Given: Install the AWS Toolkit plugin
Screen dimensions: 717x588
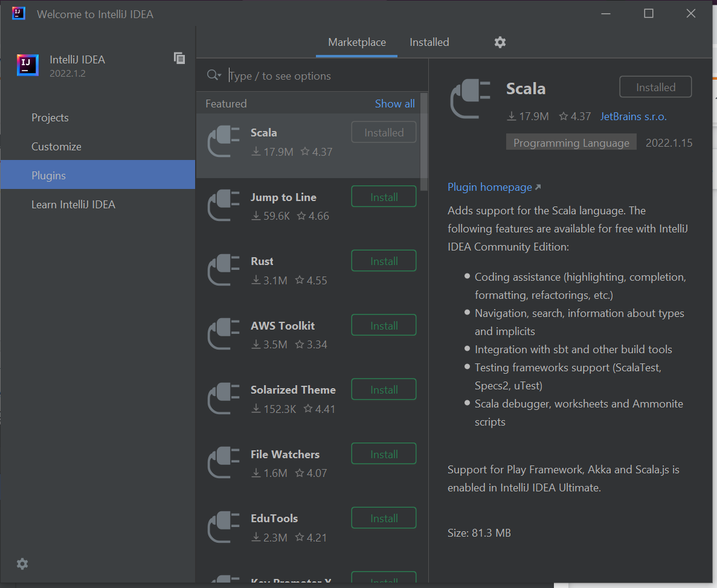Looking at the screenshot, I should [x=384, y=325].
